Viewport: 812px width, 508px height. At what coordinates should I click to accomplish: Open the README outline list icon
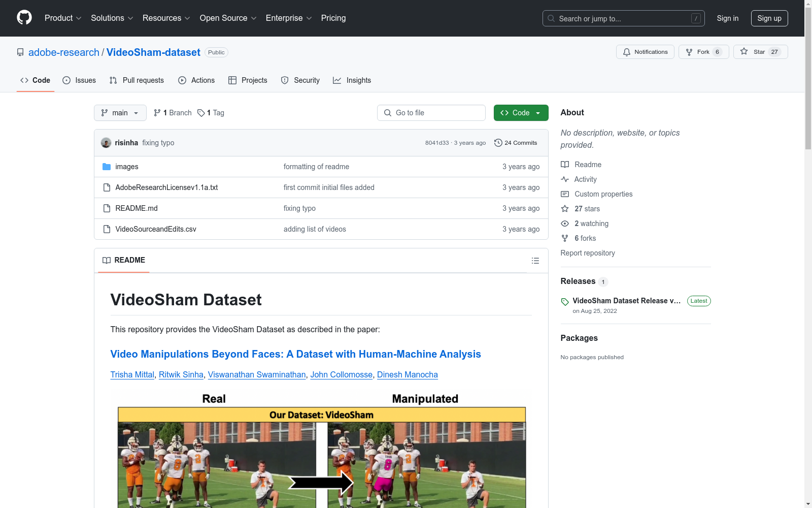[x=535, y=261]
